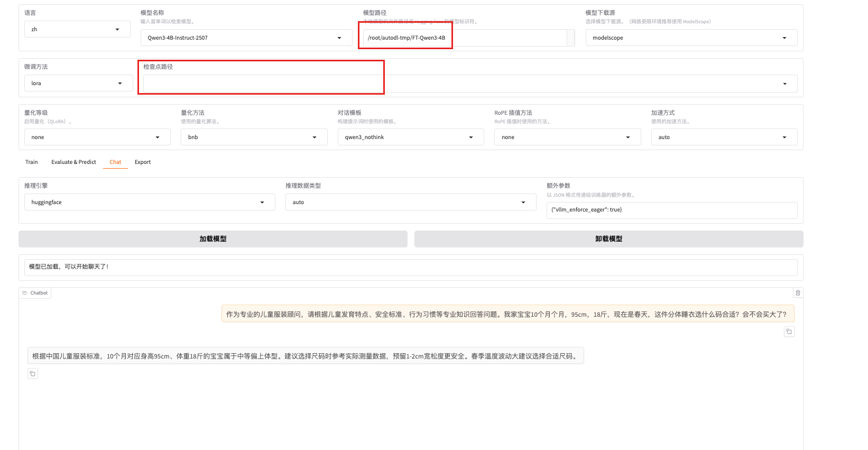Clear the chat with trash icon
868x450 pixels.
point(798,293)
